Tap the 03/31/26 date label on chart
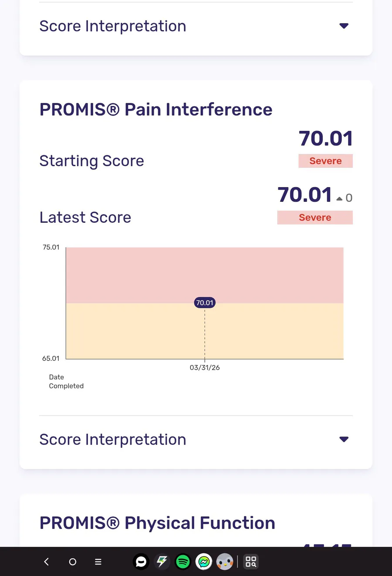 click(x=205, y=368)
